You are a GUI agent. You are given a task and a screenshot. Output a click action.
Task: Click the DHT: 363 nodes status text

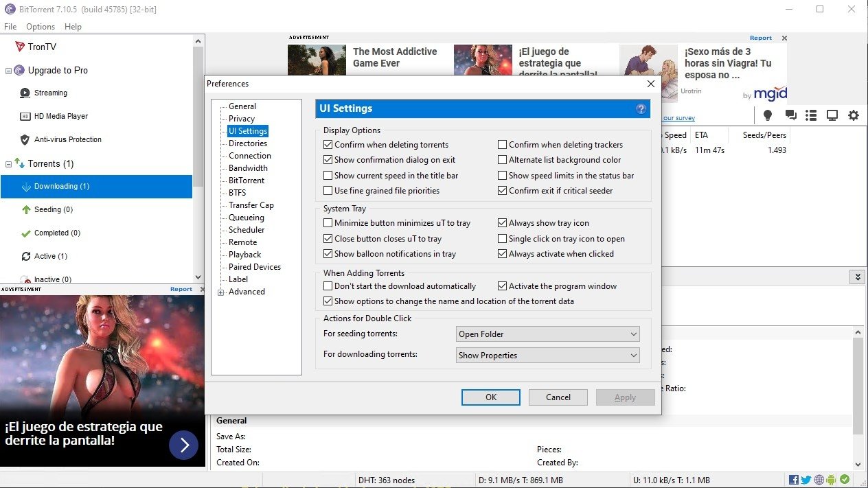click(387, 480)
